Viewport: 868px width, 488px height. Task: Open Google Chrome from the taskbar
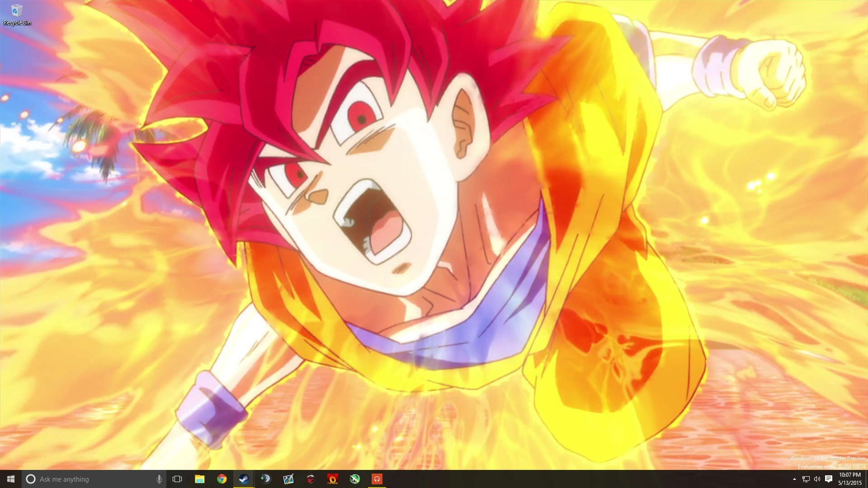(222, 479)
